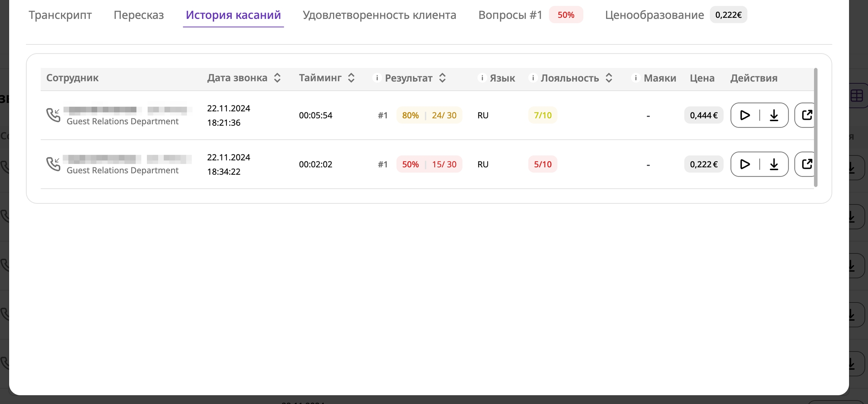Image resolution: width=868 pixels, height=404 pixels.
Task: Play the 18:21:36 call recording
Action: pyautogui.click(x=745, y=115)
